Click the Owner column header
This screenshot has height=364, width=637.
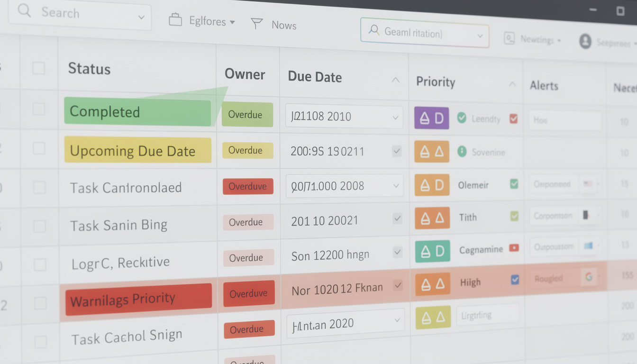245,74
